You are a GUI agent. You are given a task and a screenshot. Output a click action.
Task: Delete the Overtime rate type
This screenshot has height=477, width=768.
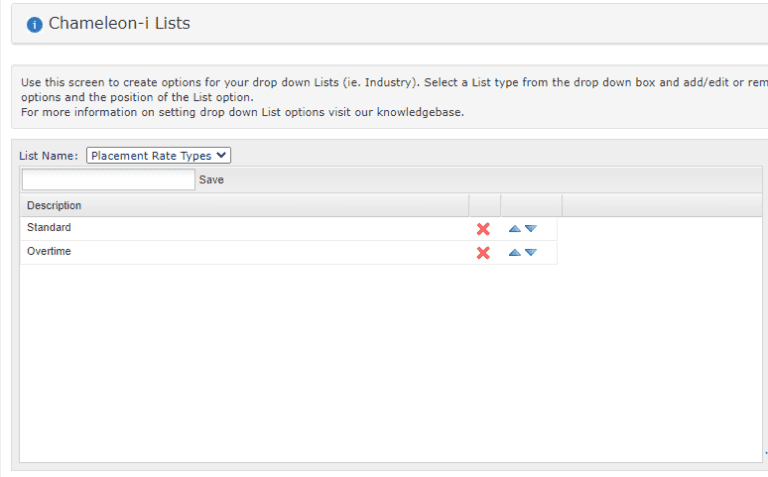pyautogui.click(x=483, y=253)
